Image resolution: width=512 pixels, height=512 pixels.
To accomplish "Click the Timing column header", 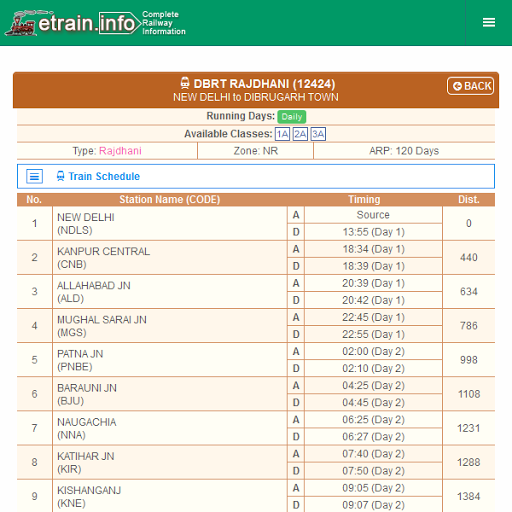I will [x=364, y=199].
